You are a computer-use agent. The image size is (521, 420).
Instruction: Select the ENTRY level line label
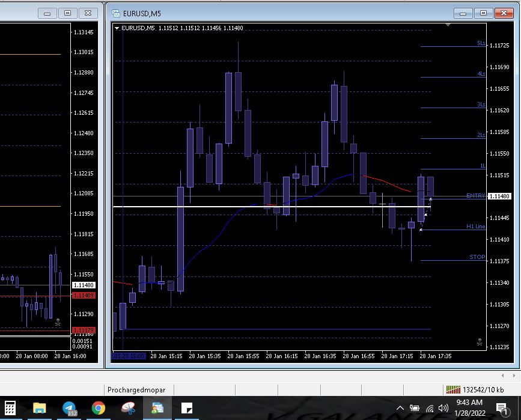point(475,196)
